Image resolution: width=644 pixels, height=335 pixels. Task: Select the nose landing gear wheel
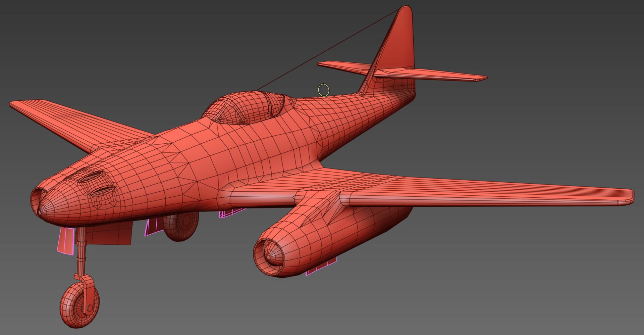pos(79,305)
